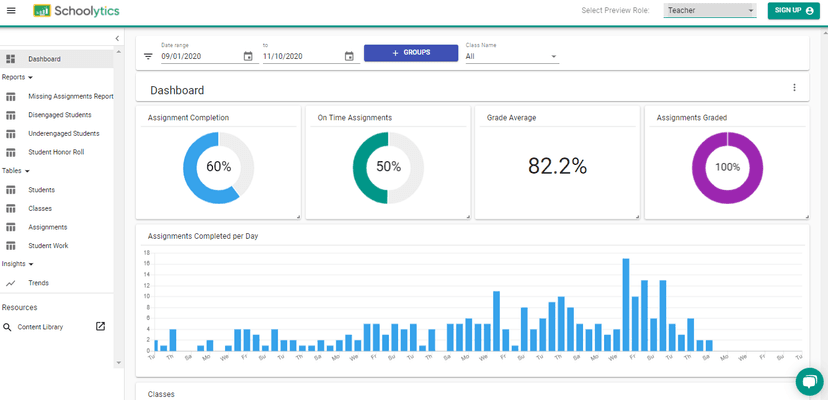Open the start date calendar picker
828x400 pixels.
click(x=248, y=56)
